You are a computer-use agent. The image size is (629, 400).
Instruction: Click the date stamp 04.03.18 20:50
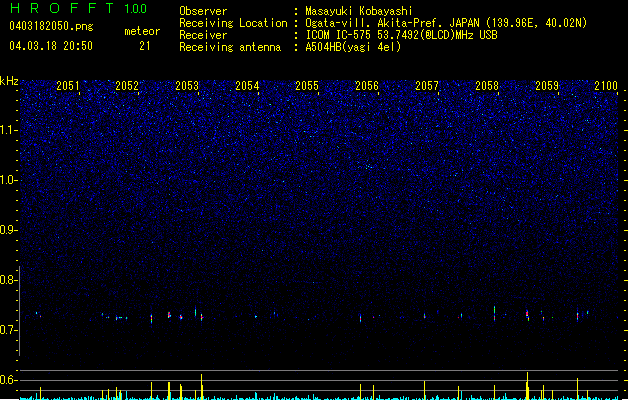[x=51, y=46]
